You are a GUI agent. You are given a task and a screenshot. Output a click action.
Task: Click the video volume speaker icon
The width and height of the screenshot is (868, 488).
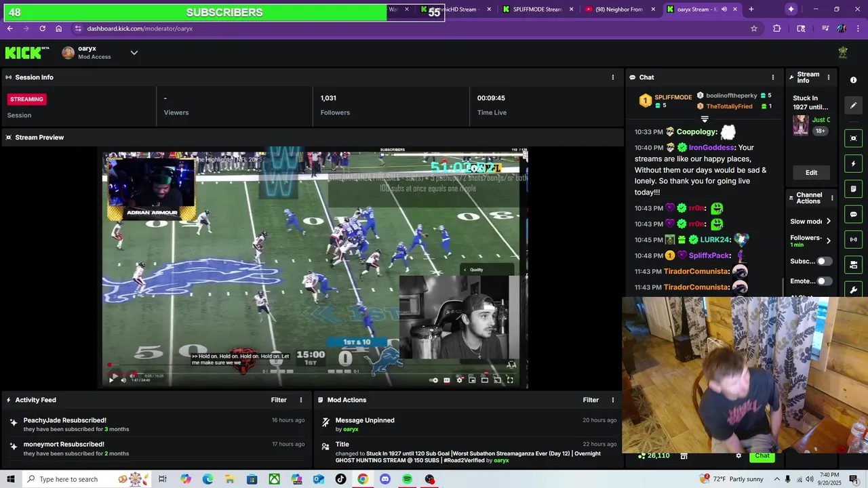[123, 380]
